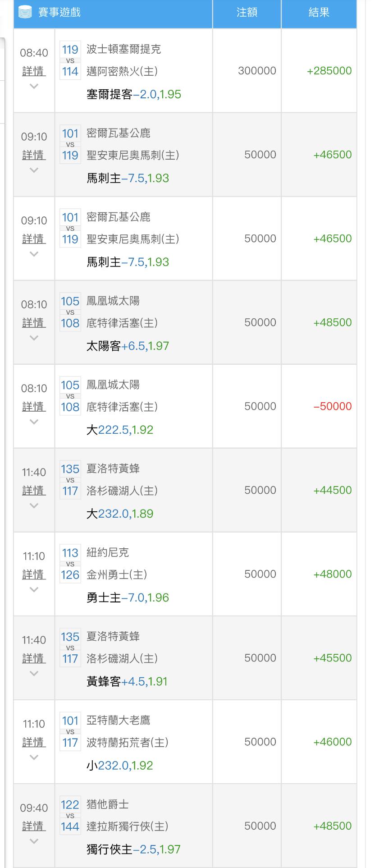Open 詳情 for the 大232.0 Hornets–Lakers bet
The height and width of the screenshot is (868, 388).
pos(34,491)
